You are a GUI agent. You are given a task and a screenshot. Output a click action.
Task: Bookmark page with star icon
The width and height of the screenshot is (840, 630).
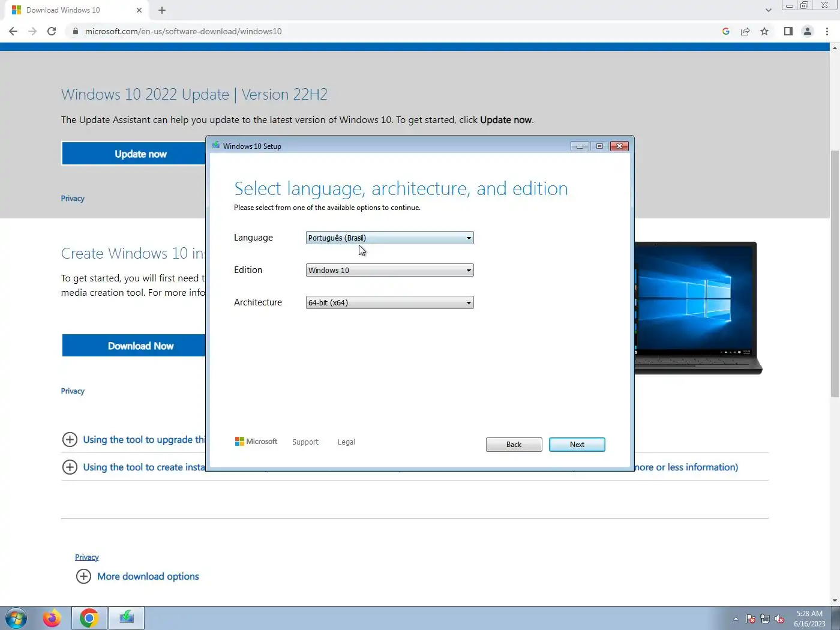[764, 31]
